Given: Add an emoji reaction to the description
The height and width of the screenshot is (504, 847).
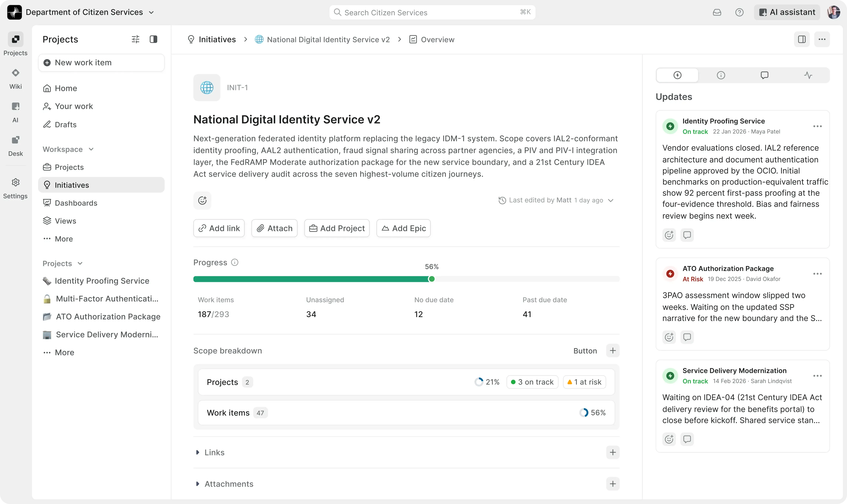Looking at the screenshot, I should pos(202,200).
